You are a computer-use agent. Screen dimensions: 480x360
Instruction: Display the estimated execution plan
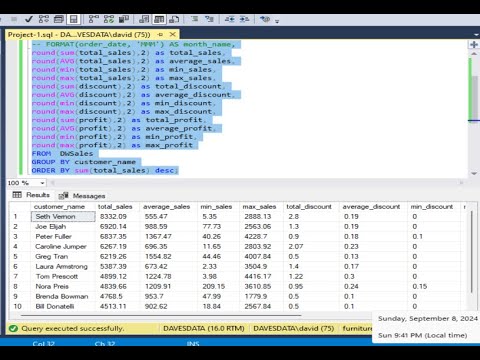[x=44, y=19]
